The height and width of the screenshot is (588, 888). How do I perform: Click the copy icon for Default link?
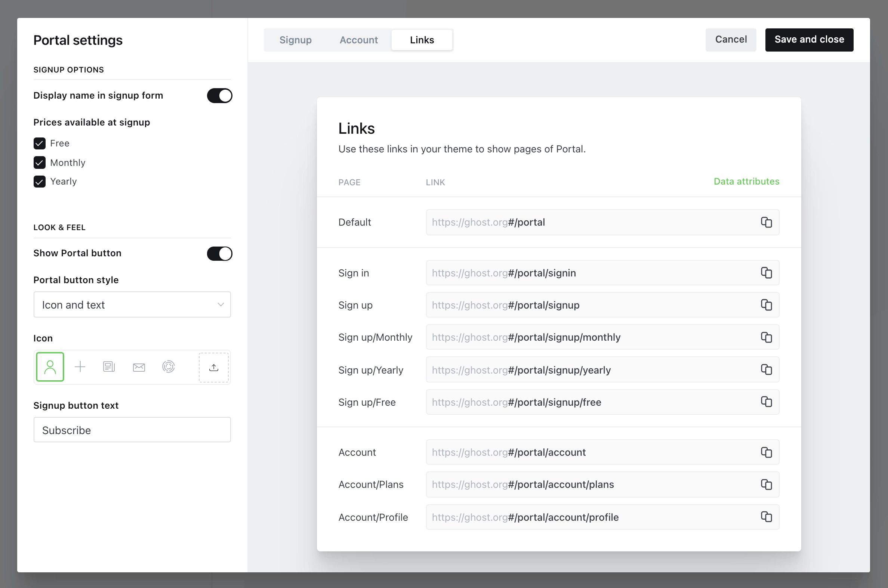(x=766, y=222)
